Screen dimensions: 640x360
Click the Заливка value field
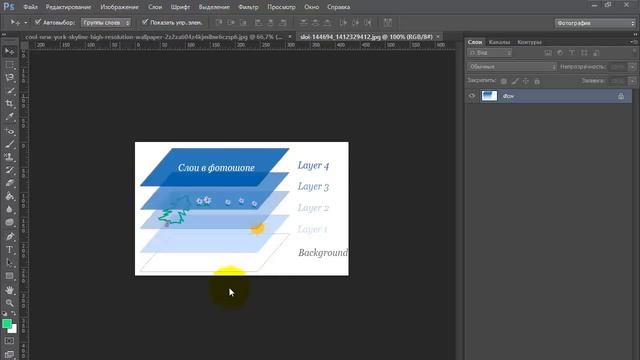(618, 81)
